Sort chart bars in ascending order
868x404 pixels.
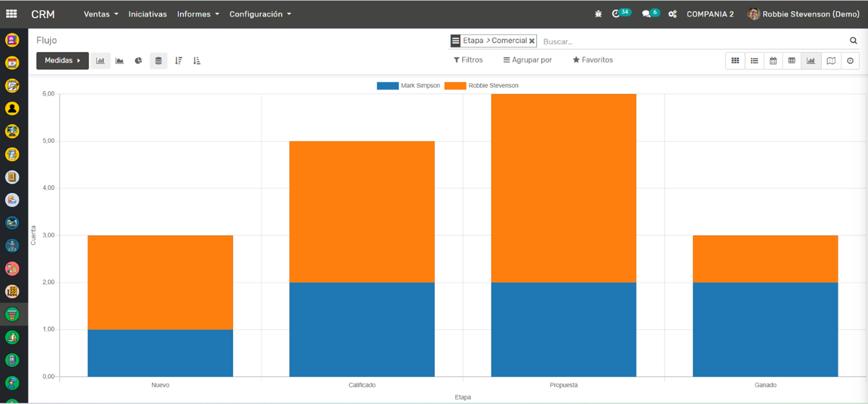click(197, 61)
